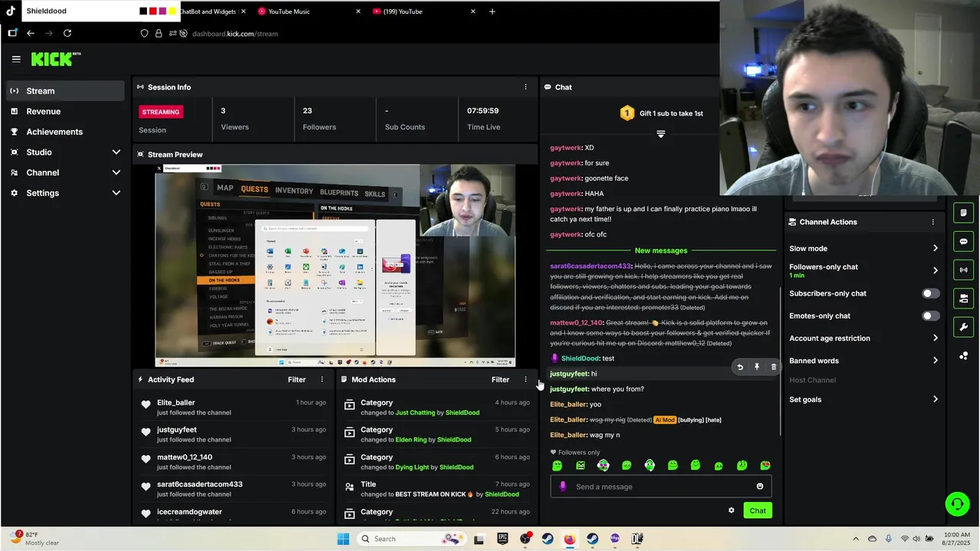980x551 pixels.
Task: Open Followers-only chat settings
Action: pos(864,270)
